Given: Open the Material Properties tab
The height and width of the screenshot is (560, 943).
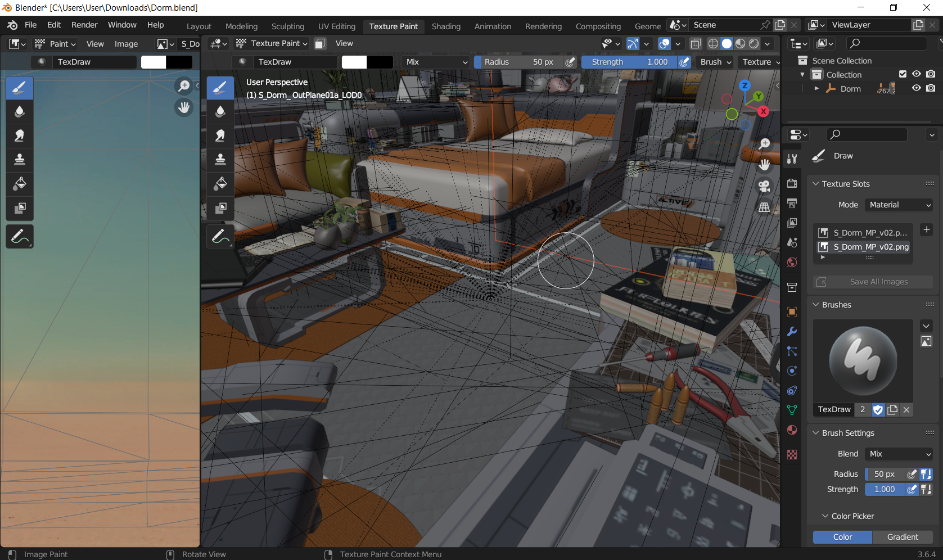Looking at the screenshot, I should [x=792, y=430].
